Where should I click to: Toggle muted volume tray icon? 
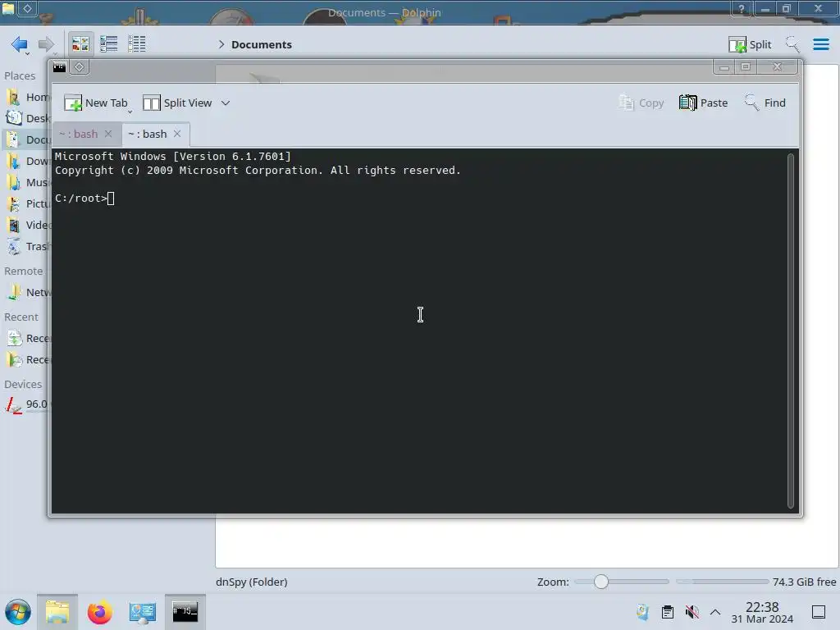click(x=692, y=612)
